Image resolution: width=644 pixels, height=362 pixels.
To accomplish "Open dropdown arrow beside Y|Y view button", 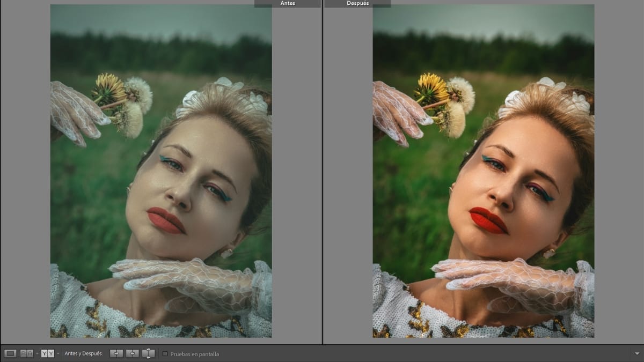I will coord(58,354).
